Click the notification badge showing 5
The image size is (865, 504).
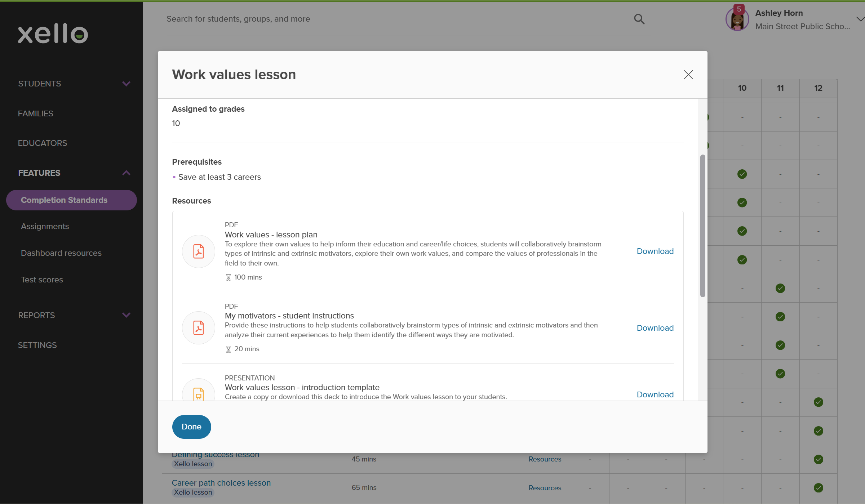coord(739,9)
